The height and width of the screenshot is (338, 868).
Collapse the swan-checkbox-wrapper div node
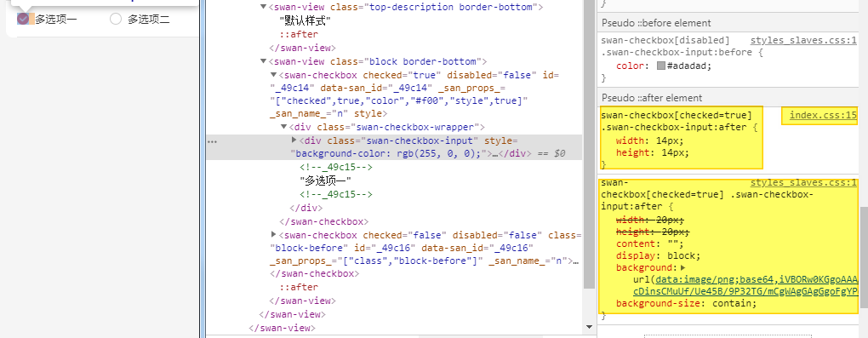coord(283,127)
